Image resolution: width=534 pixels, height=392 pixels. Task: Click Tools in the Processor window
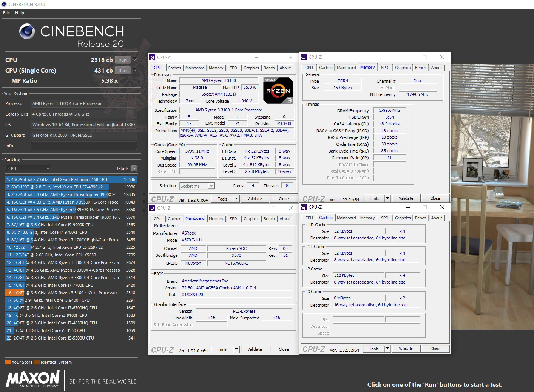(x=222, y=199)
